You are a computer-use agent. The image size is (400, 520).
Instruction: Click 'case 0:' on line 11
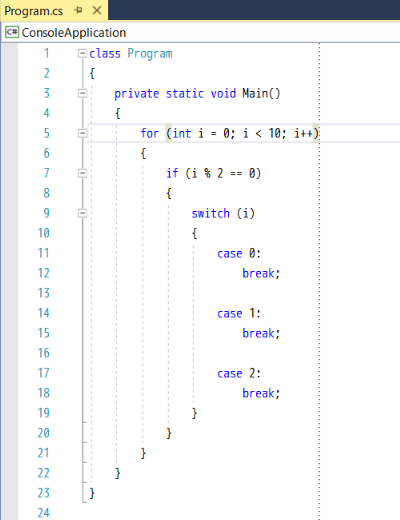[x=239, y=253]
